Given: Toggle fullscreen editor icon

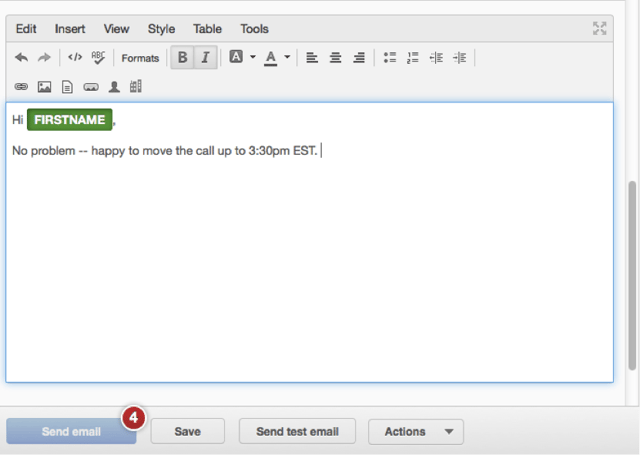Looking at the screenshot, I should coord(600,29).
